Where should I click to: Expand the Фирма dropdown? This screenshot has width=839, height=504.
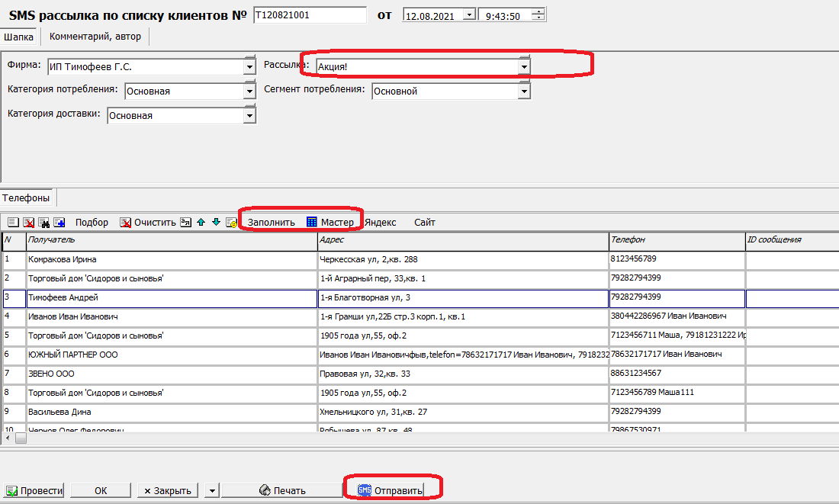(249, 67)
